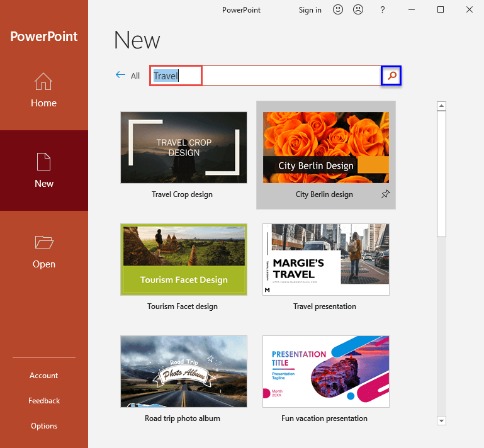Select the New tab in sidebar
The image size is (484, 448).
tap(44, 171)
